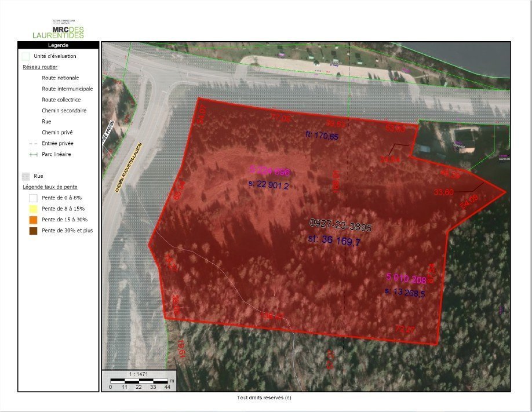
Task: Click the Unité d'évaluation legend symbol
Action: (x=25, y=56)
